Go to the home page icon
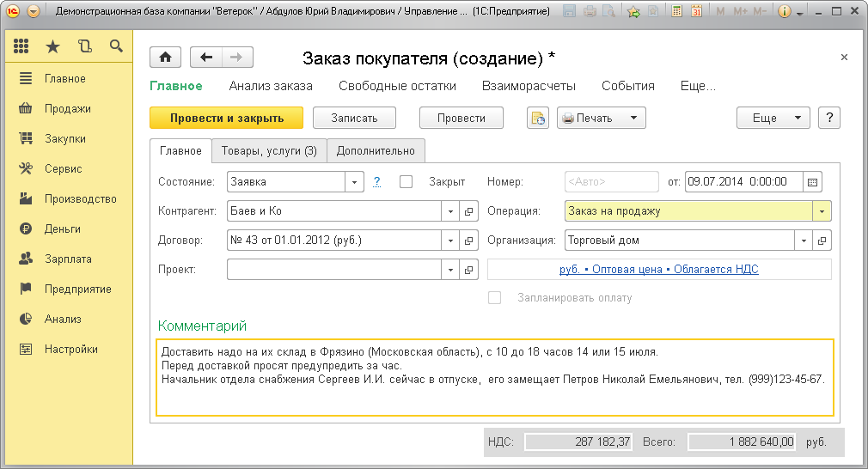Viewport: 868px width, 469px height. point(166,57)
